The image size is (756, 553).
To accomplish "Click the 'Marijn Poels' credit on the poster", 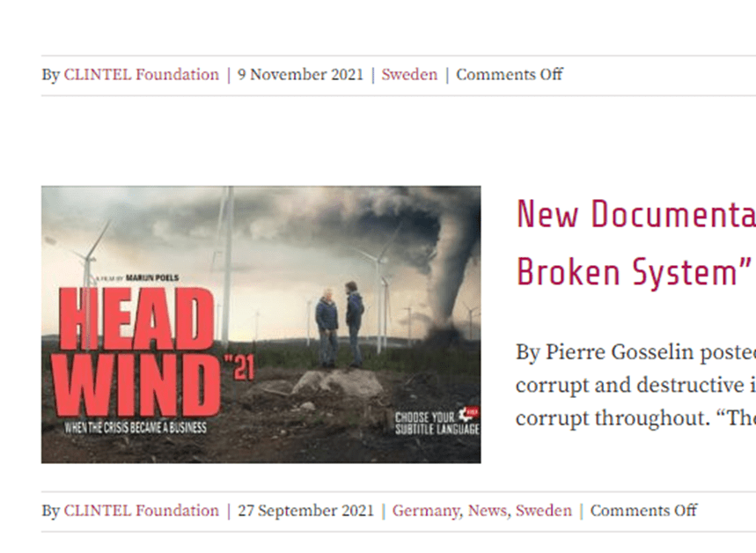I will pyautogui.click(x=152, y=278).
